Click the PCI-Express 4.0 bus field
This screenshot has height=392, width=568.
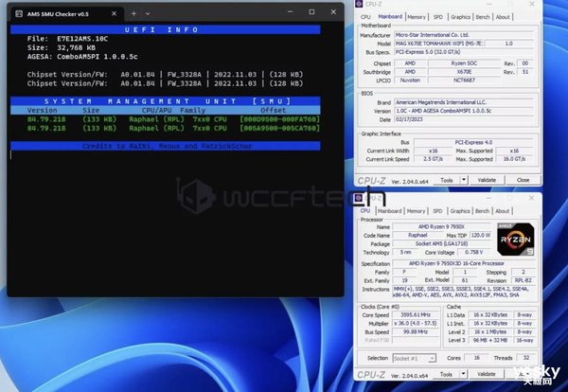coord(473,142)
